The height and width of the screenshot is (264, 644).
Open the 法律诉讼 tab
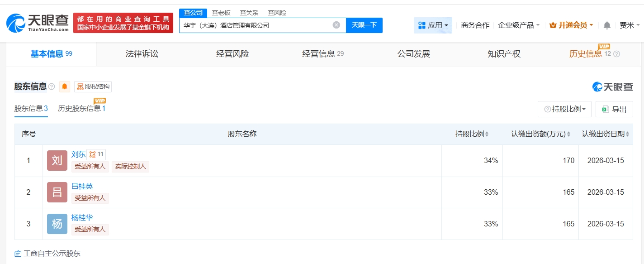[x=142, y=54]
